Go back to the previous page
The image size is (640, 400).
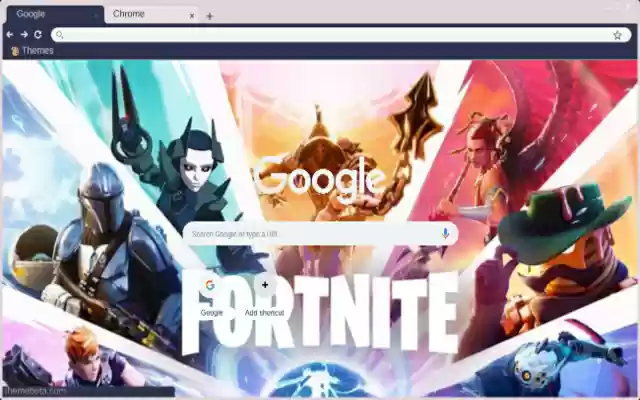[x=10, y=35]
